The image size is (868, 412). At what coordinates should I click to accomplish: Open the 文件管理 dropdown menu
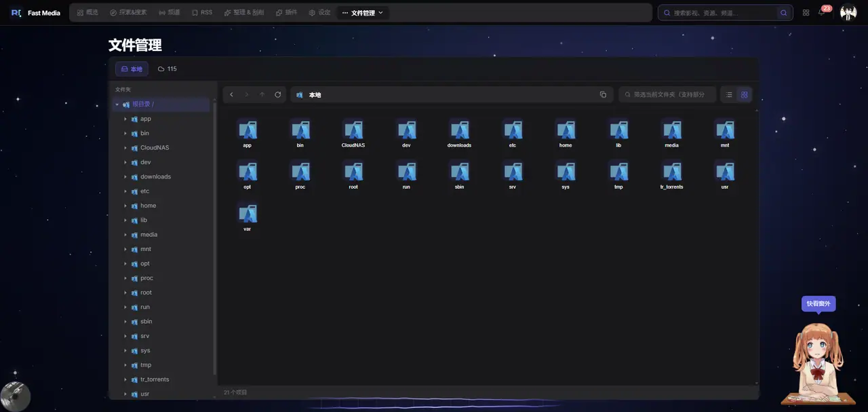[x=363, y=12]
